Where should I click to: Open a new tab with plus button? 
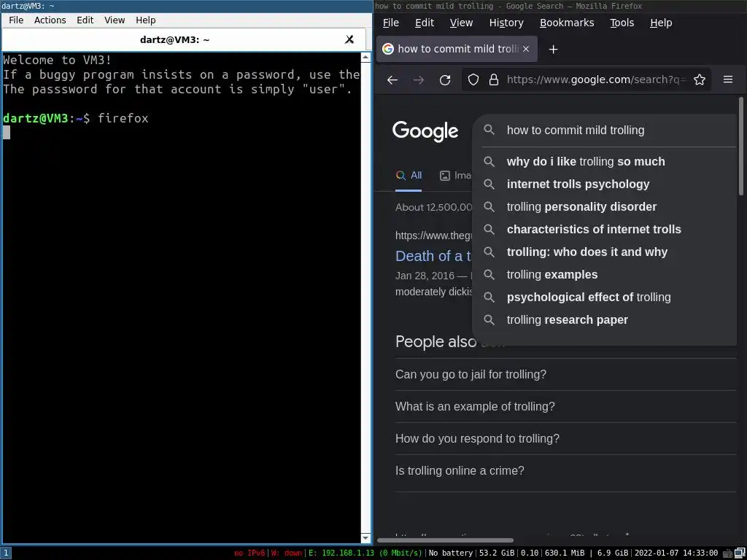pos(553,49)
